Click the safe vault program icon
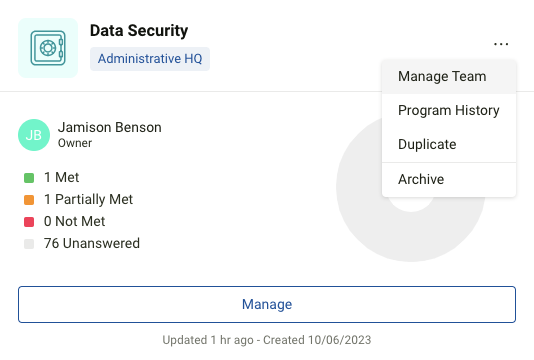Image resolution: width=534 pixels, height=360 pixels. click(x=48, y=48)
